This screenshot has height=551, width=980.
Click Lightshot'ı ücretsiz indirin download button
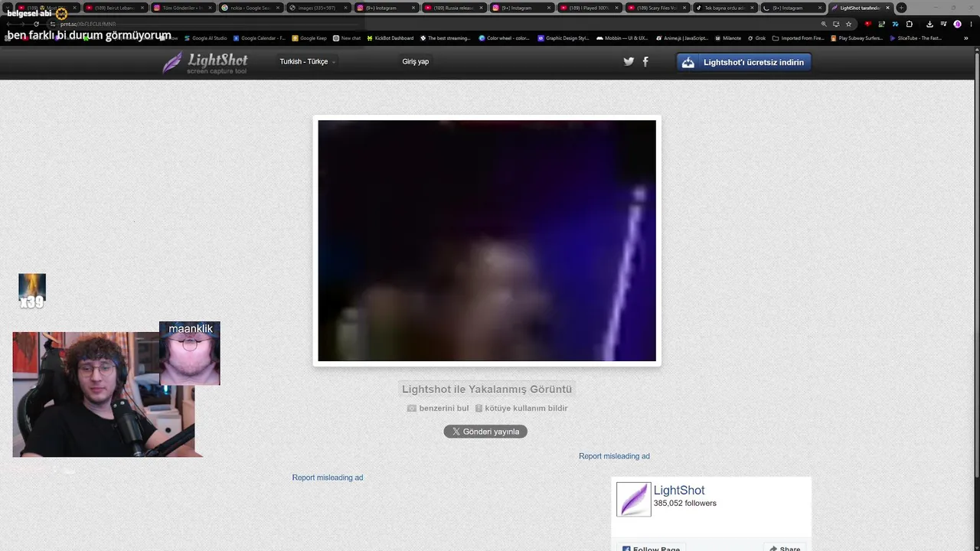coord(743,62)
